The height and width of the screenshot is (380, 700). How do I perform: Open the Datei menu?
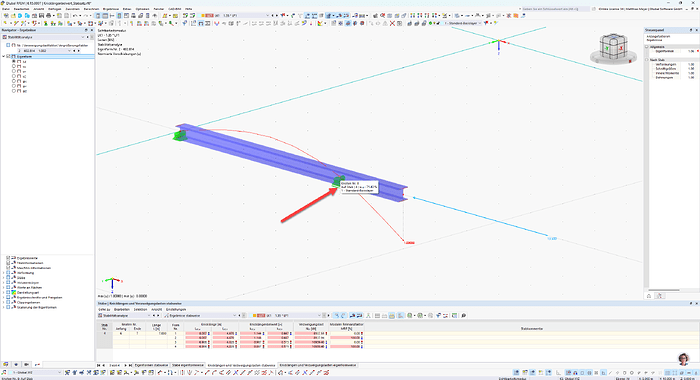pyautogui.click(x=5, y=9)
